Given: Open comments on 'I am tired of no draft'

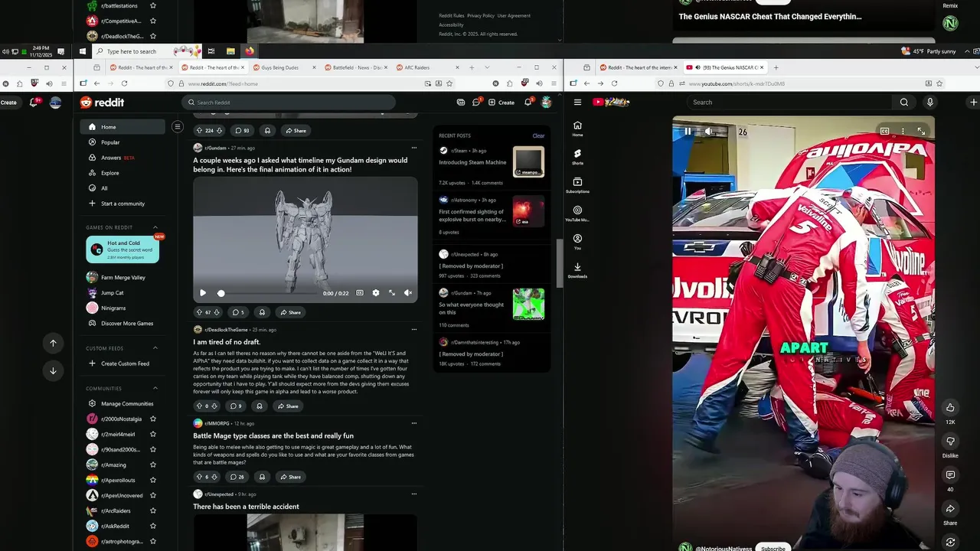Looking at the screenshot, I should 237,406.
